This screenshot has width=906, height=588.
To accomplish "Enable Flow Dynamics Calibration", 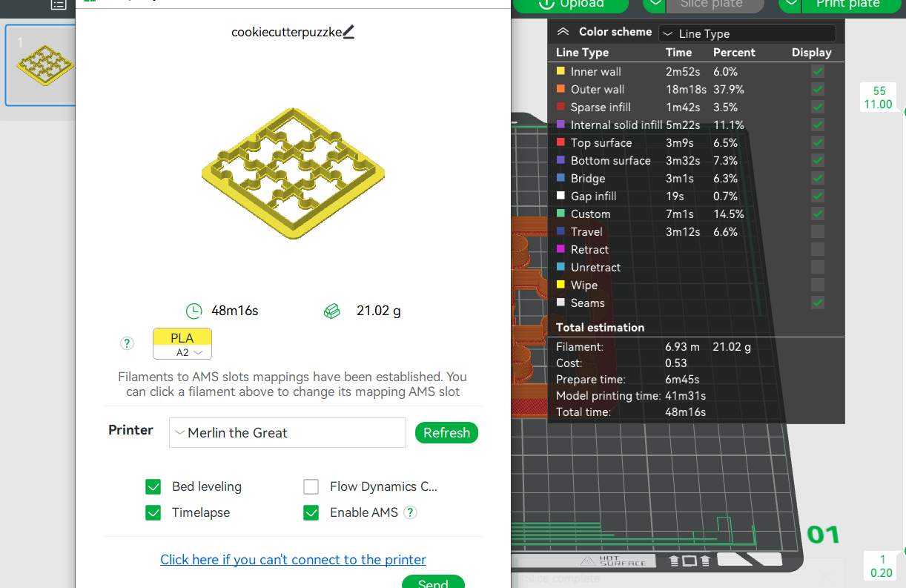I will [x=311, y=486].
